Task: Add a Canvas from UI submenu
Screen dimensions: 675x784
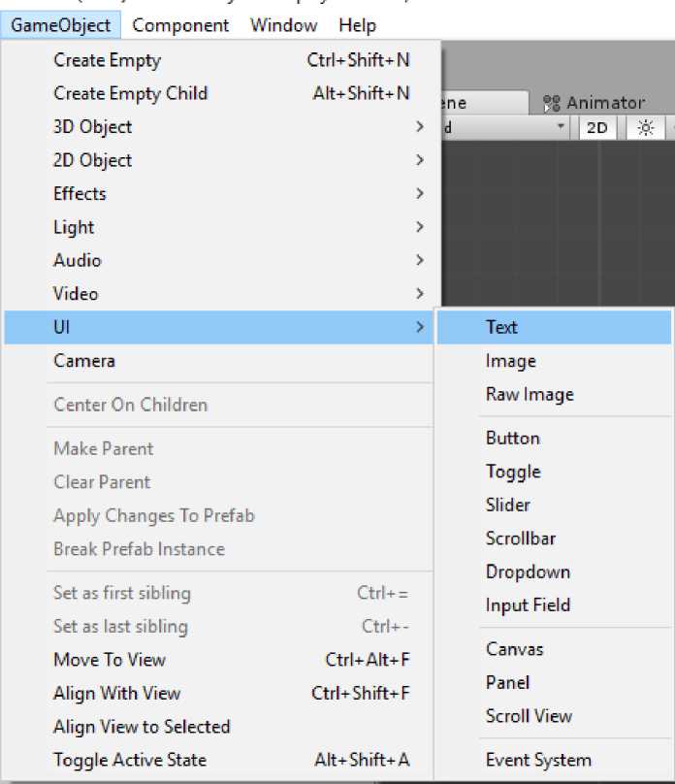Action: coord(515,649)
